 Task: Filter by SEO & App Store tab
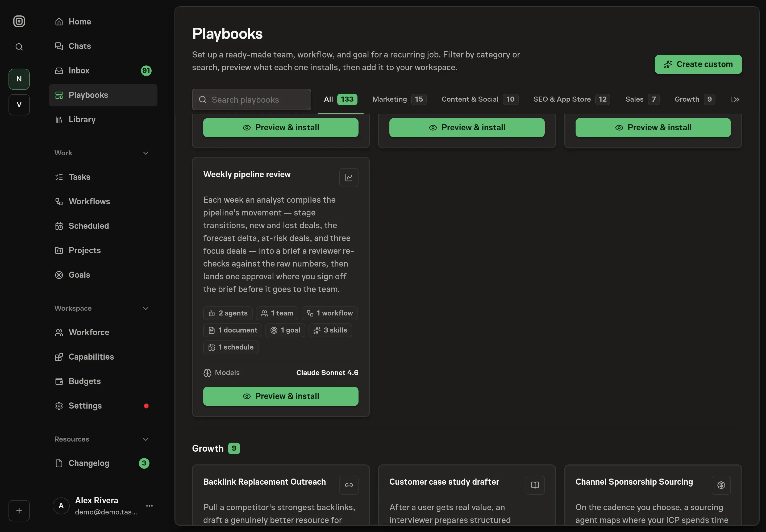[x=571, y=99]
